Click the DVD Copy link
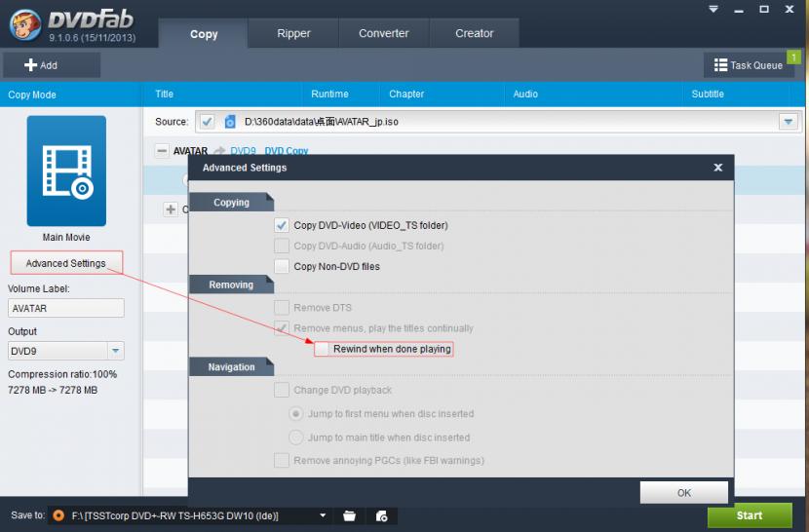 [x=287, y=151]
